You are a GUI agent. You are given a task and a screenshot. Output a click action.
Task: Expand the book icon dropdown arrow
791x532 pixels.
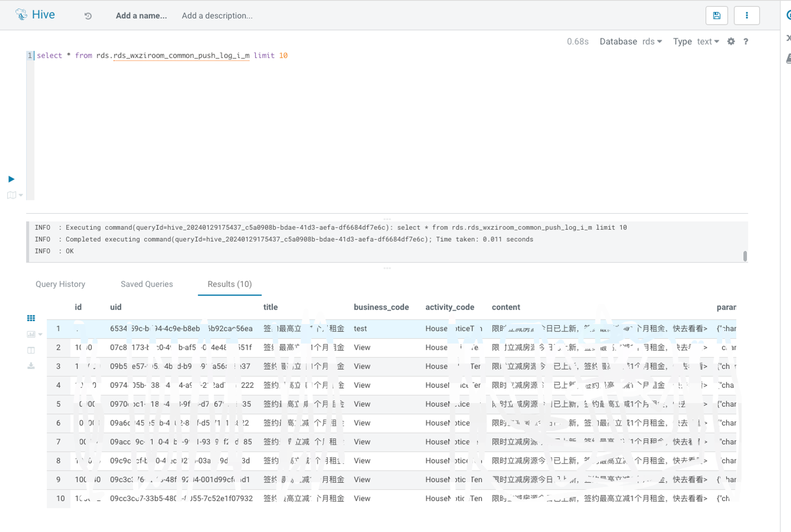(x=21, y=195)
